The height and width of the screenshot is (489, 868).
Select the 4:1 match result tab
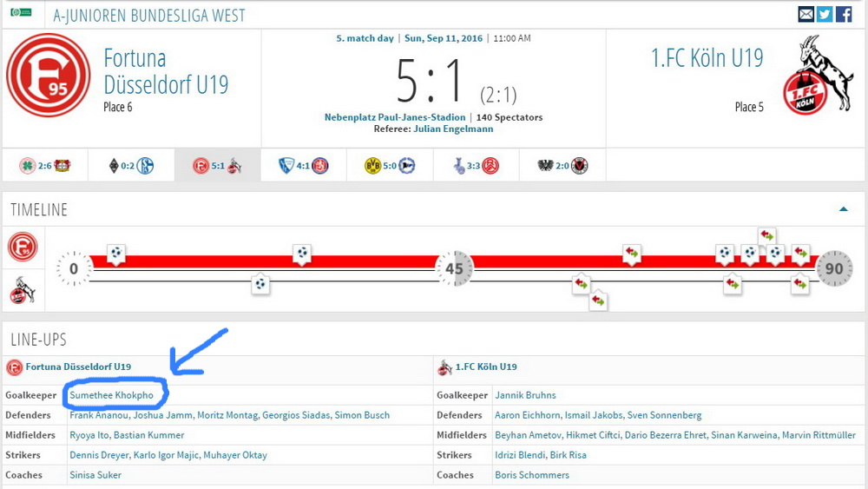coord(303,166)
